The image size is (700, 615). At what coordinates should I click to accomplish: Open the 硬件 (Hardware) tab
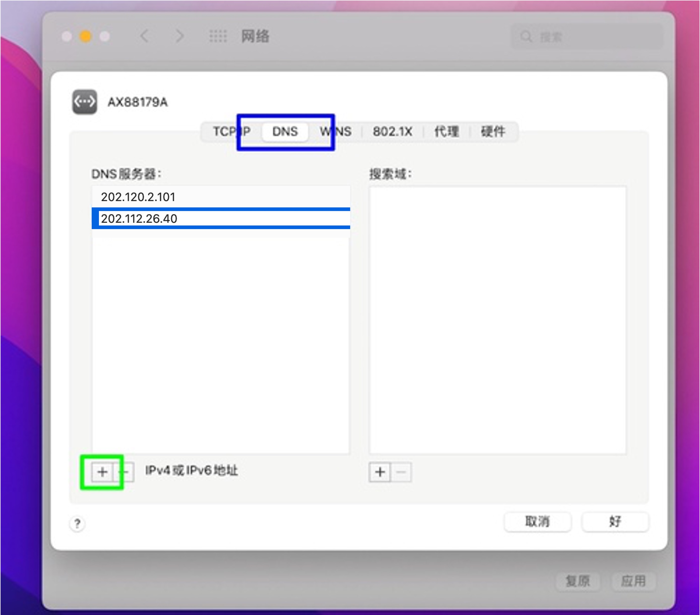493,131
